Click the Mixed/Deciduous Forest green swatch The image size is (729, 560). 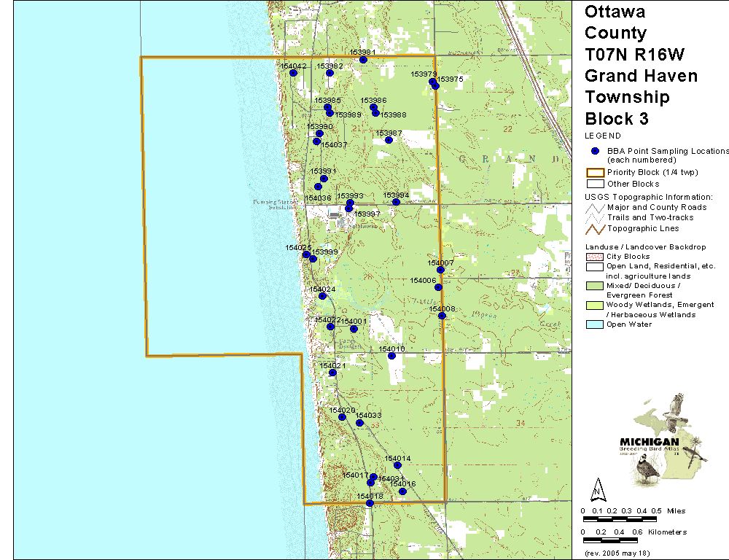pyautogui.click(x=595, y=287)
